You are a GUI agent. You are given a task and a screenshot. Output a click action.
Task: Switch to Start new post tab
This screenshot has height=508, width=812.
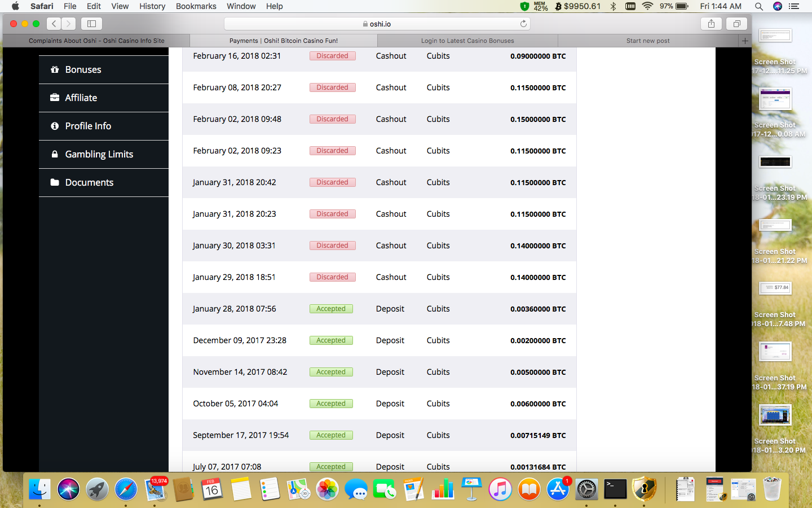tap(648, 41)
